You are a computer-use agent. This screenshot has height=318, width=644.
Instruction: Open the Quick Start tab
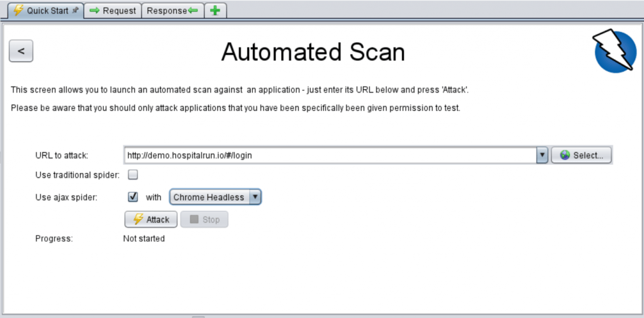pyautogui.click(x=45, y=10)
